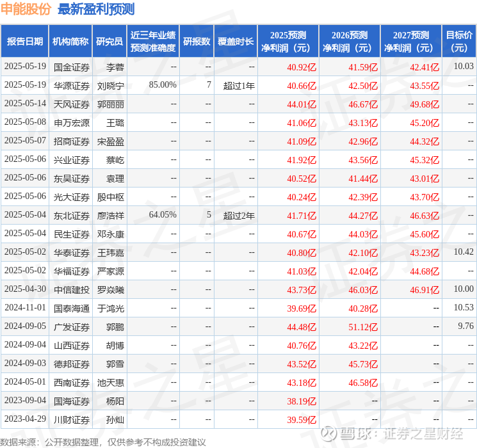Click researcher name 刘晓宁
The image size is (477, 448).
(x=110, y=86)
